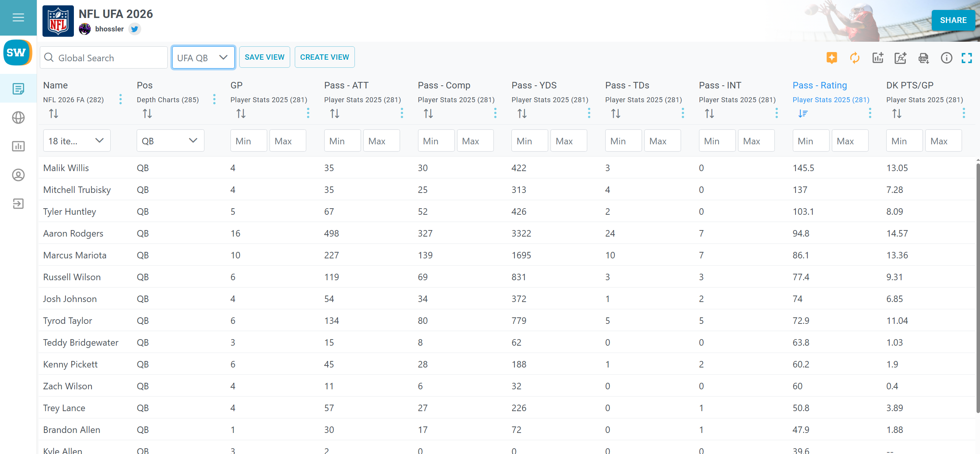Click the orange refresh data icon

(854, 58)
